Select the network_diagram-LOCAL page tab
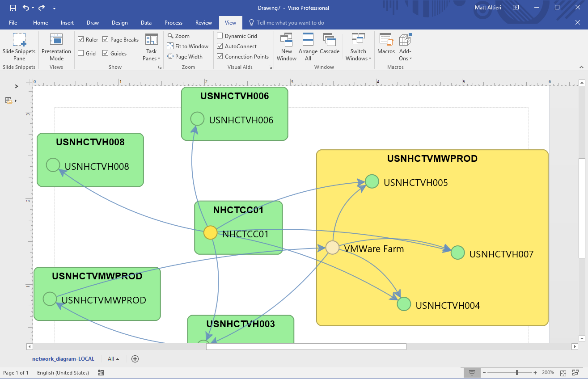 point(63,359)
